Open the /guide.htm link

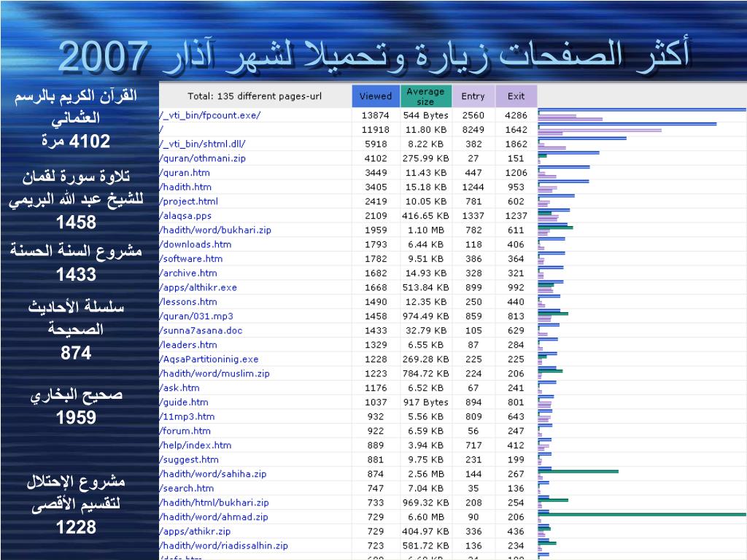tap(184, 402)
